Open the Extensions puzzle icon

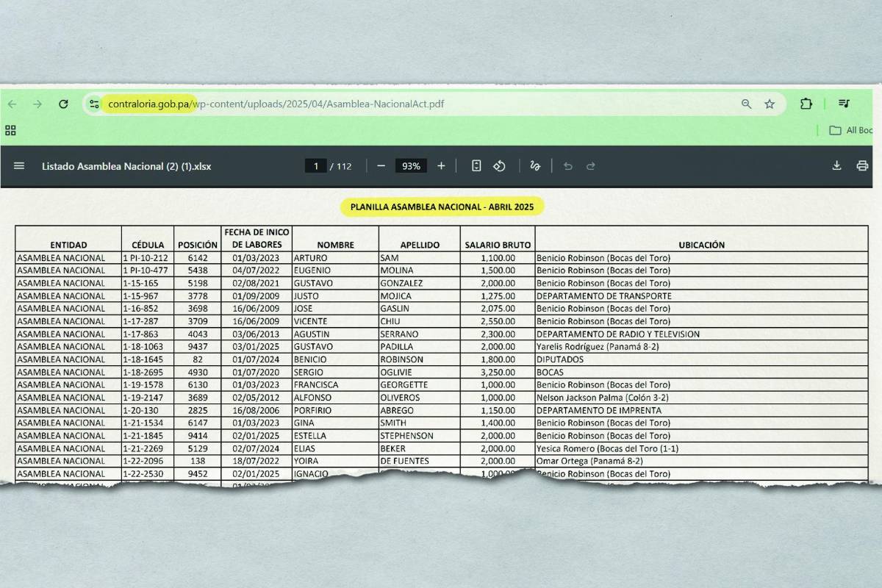[x=806, y=104]
